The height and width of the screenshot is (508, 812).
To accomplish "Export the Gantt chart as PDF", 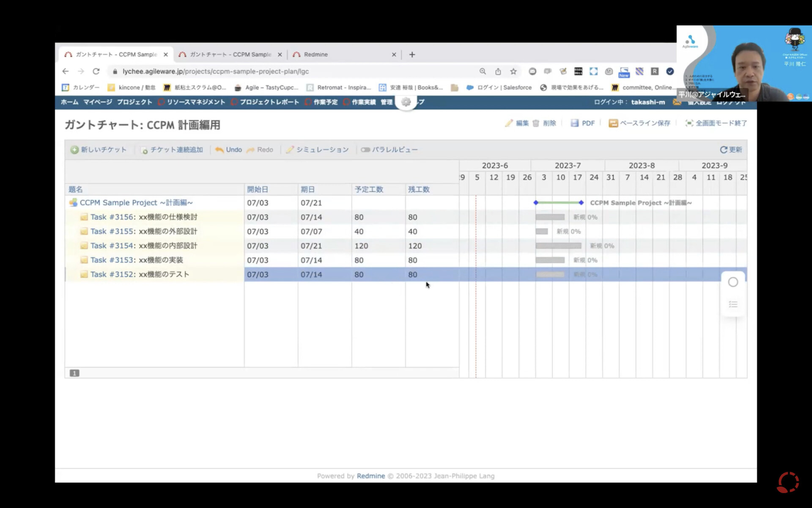I will (583, 123).
